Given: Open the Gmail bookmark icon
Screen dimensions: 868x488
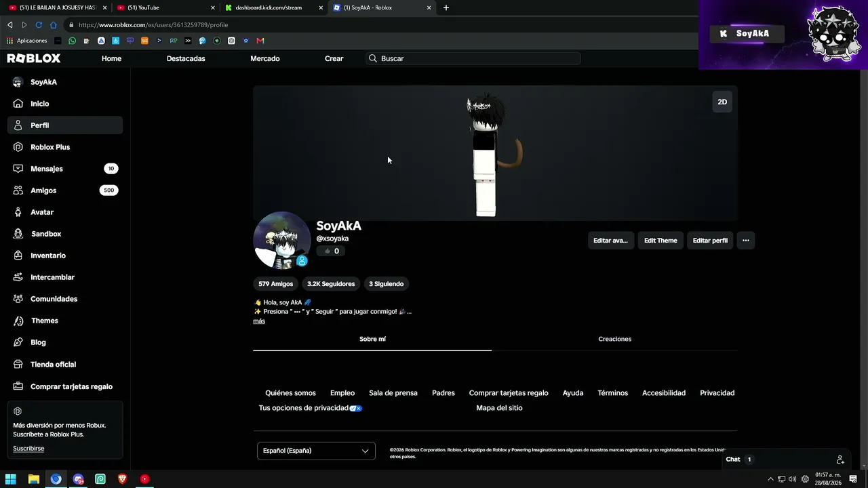Looking at the screenshot, I should coord(260,41).
